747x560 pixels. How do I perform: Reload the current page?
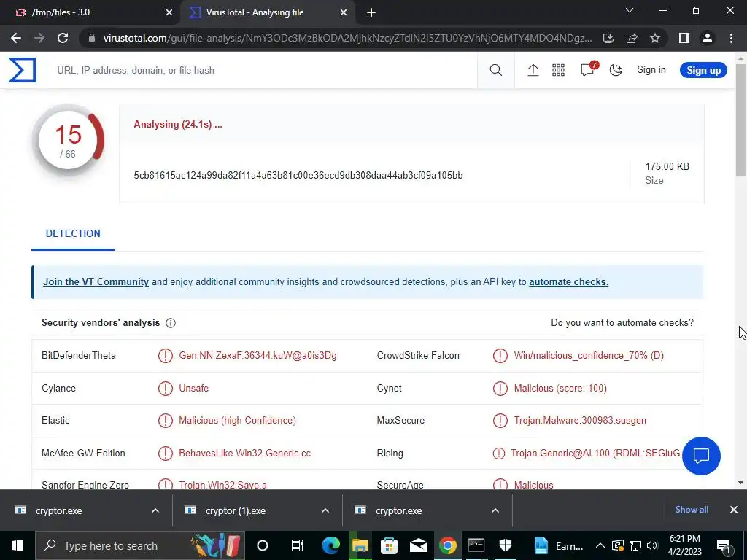point(63,38)
